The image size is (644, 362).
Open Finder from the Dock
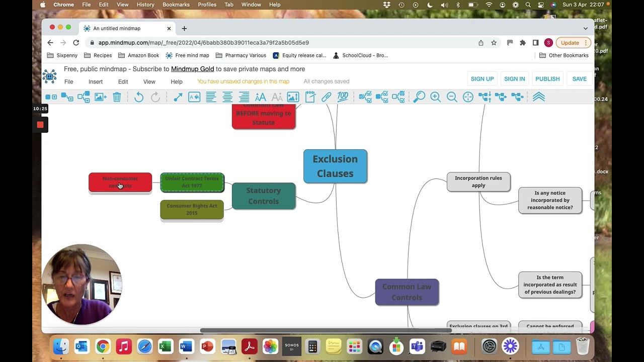(x=61, y=346)
